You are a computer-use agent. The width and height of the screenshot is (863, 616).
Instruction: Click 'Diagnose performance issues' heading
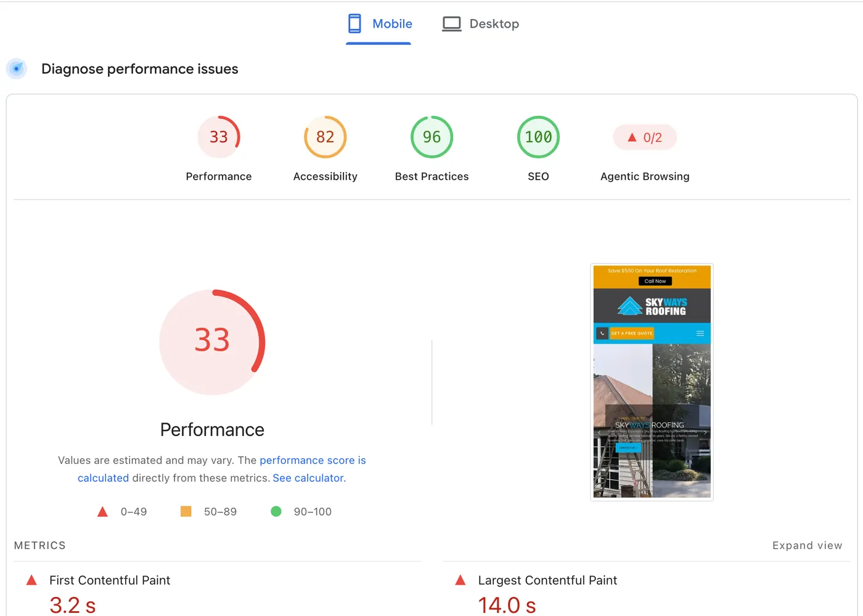pyautogui.click(x=140, y=69)
